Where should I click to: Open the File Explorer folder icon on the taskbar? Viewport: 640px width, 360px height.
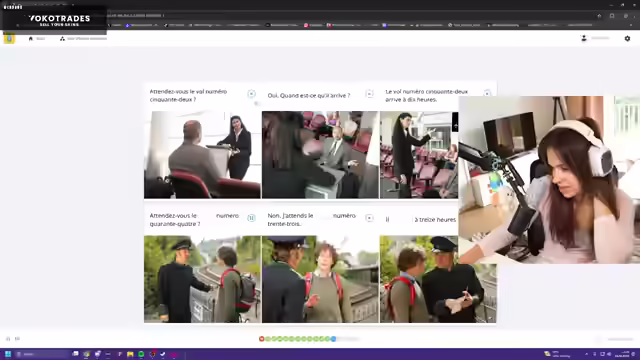point(130,354)
